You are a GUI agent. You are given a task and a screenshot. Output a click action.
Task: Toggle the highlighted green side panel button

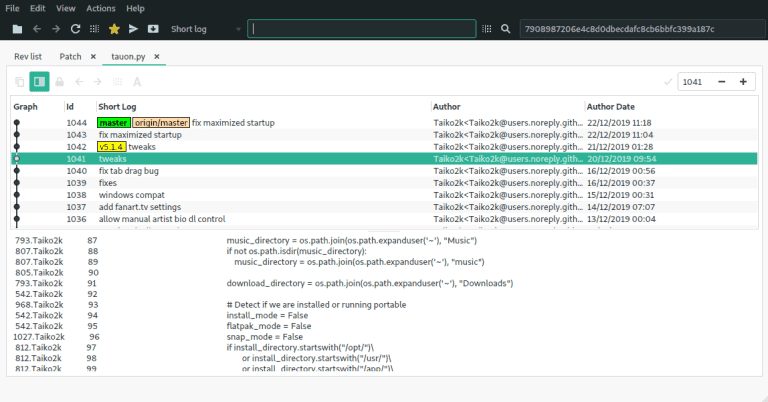coord(39,82)
